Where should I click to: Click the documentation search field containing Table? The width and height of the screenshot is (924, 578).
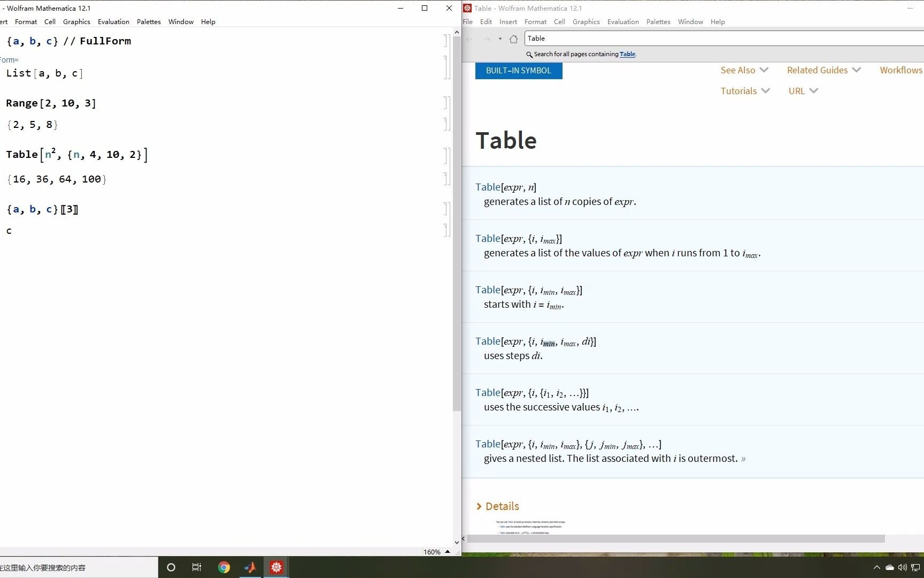(x=724, y=39)
